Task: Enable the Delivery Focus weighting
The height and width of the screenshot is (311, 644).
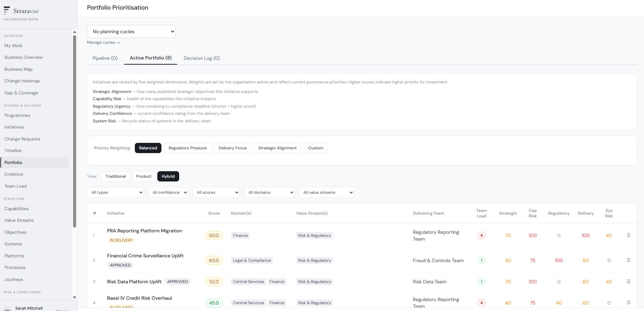Action: click(232, 148)
